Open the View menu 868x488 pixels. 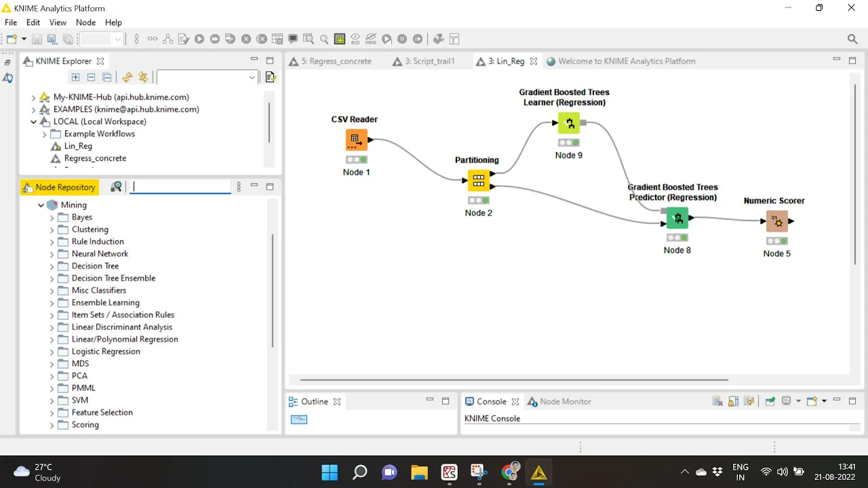coord(58,22)
